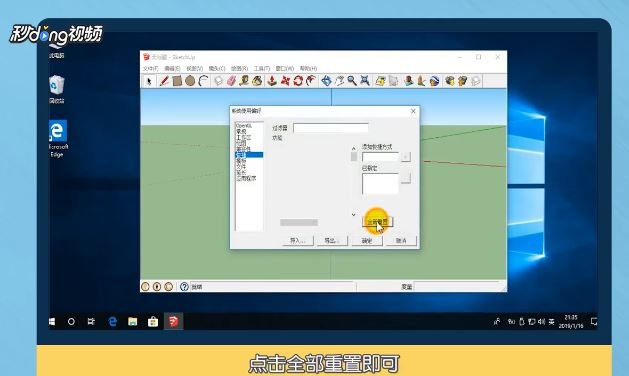The width and height of the screenshot is (629, 376).
Task: Select the pink Eraser tool
Action: 231,81
